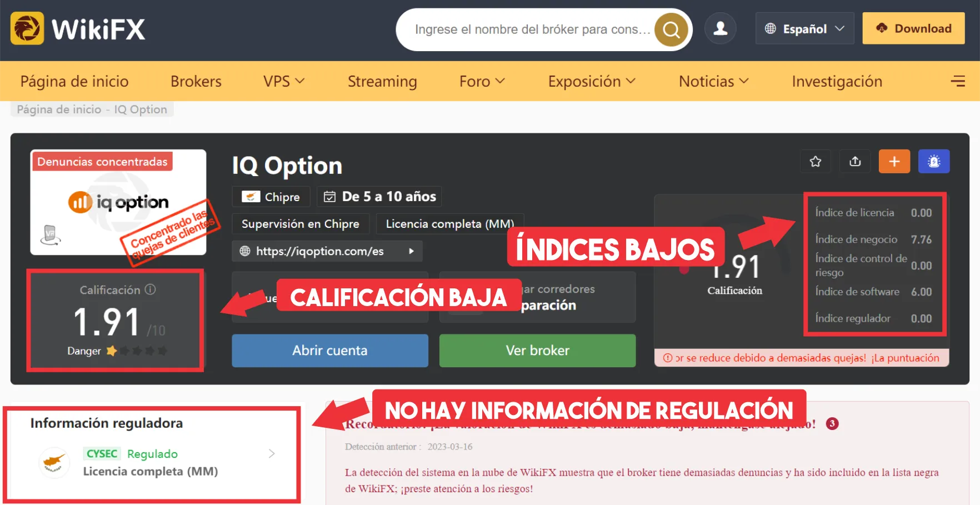The image size is (980, 505).
Task: Click the De 5 a 10 años tag
Action: (x=379, y=197)
